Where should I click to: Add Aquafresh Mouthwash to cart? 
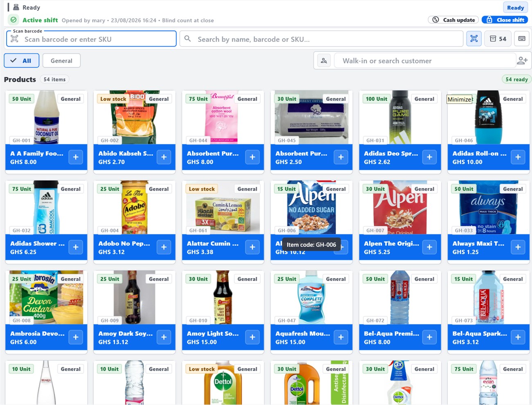(341, 337)
